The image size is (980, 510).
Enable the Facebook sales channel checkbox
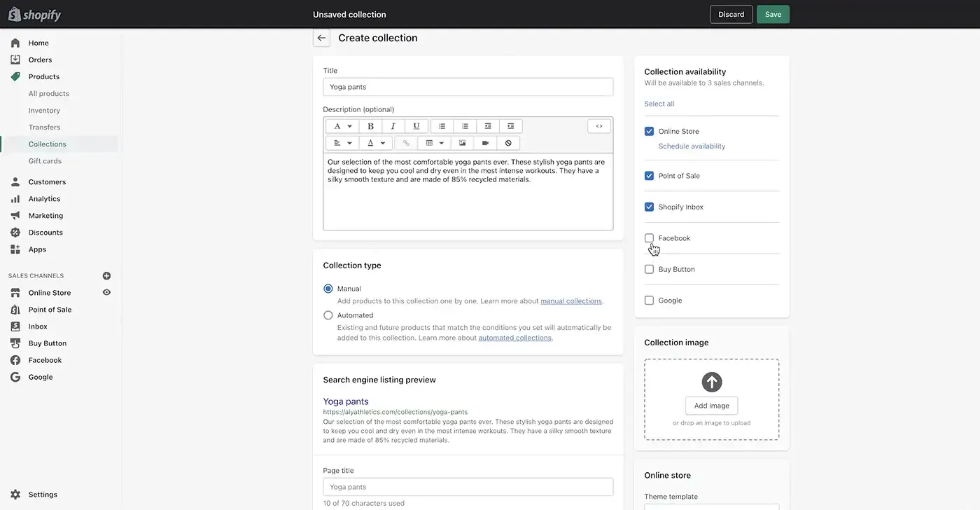coord(648,237)
